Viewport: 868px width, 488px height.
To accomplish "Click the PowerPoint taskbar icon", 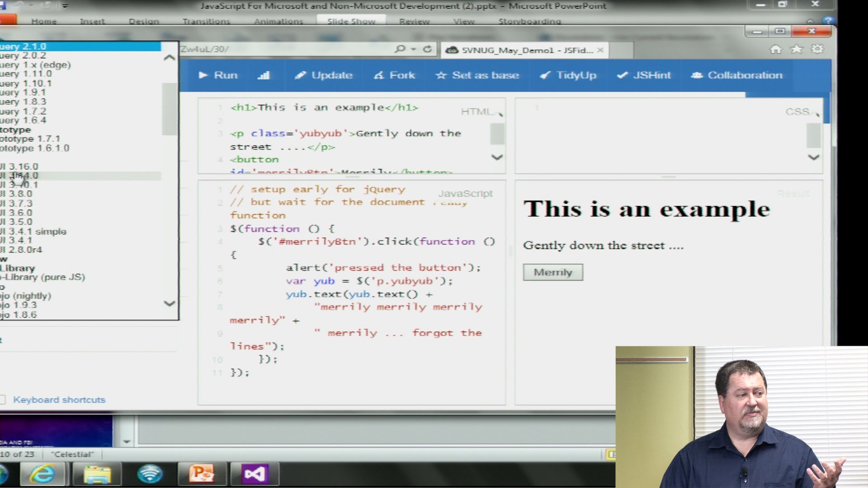I will click(202, 474).
